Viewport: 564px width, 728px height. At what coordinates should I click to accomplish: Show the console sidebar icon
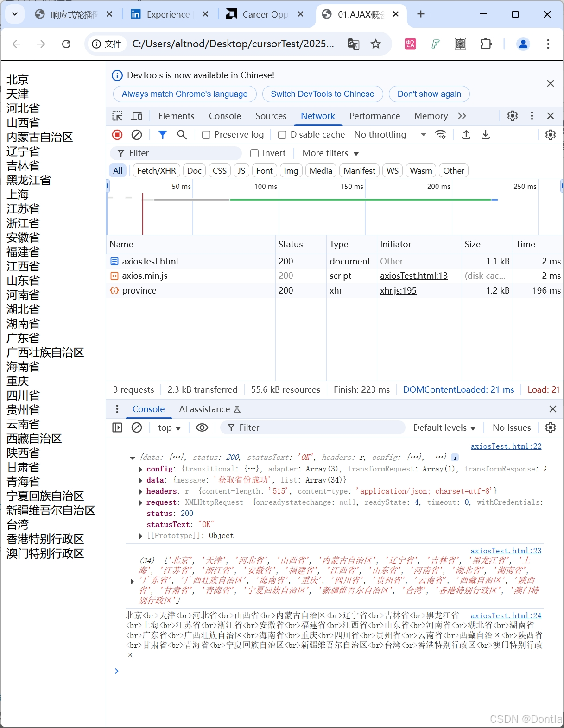117,427
